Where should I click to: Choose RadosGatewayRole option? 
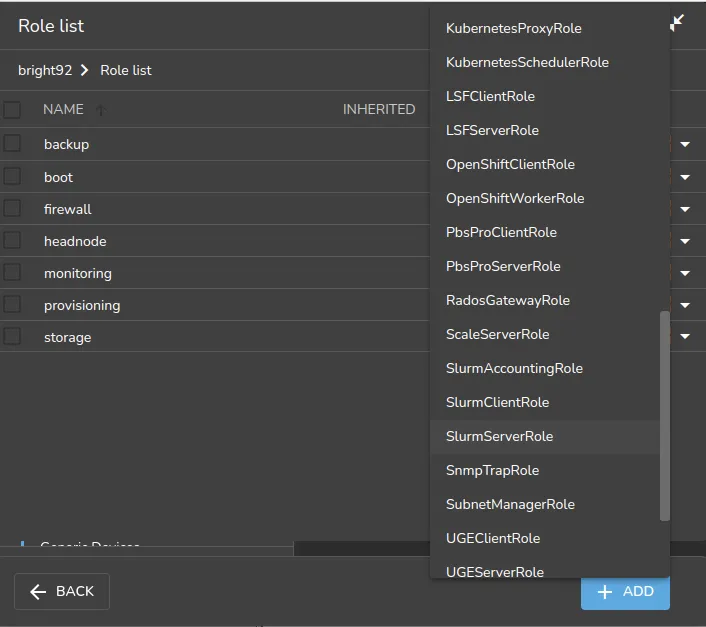coord(545,300)
